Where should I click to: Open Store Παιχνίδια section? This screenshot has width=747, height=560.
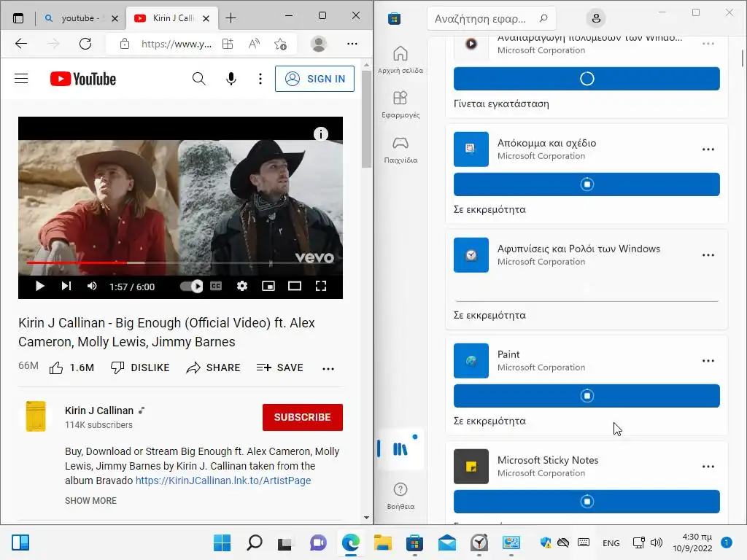[x=400, y=149]
